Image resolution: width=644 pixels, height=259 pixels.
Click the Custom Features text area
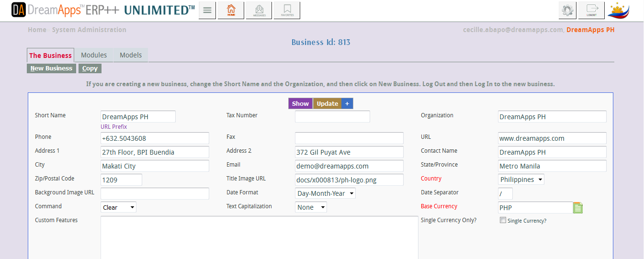click(x=259, y=237)
